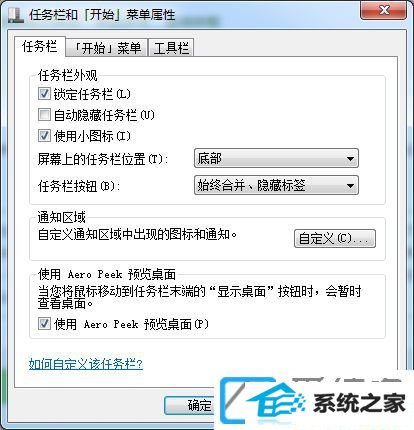This screenshot has height=430, width=414.
Task: Close the taskbar properties dialog
Action: pyautogui.click(x=383, y=10)
